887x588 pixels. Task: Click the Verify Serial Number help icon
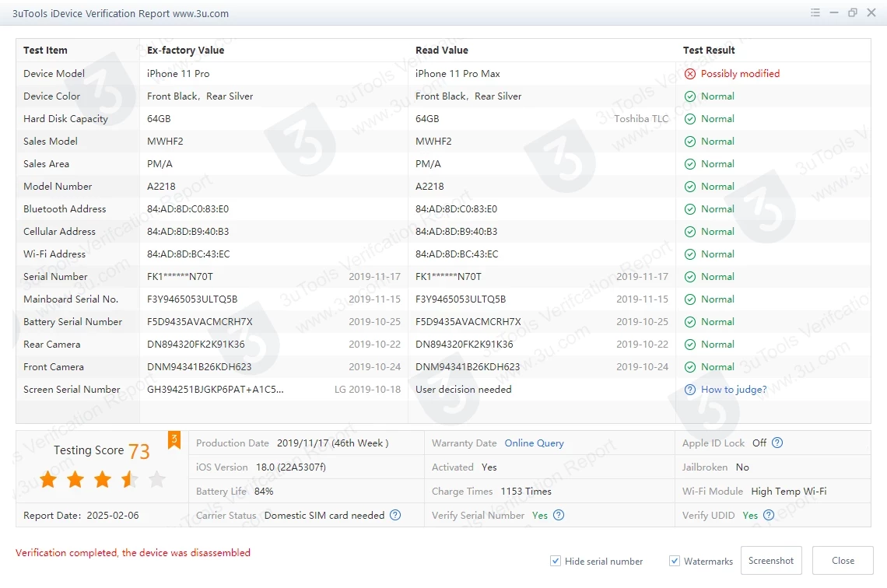click(559, 515)
